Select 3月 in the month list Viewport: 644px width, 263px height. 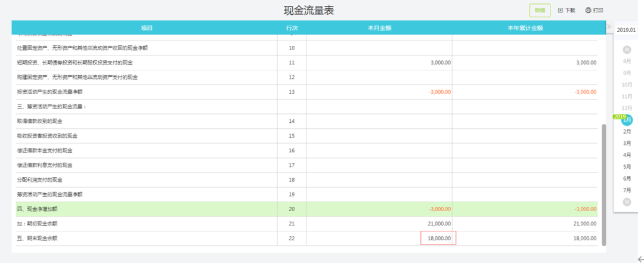click(627, 143)
